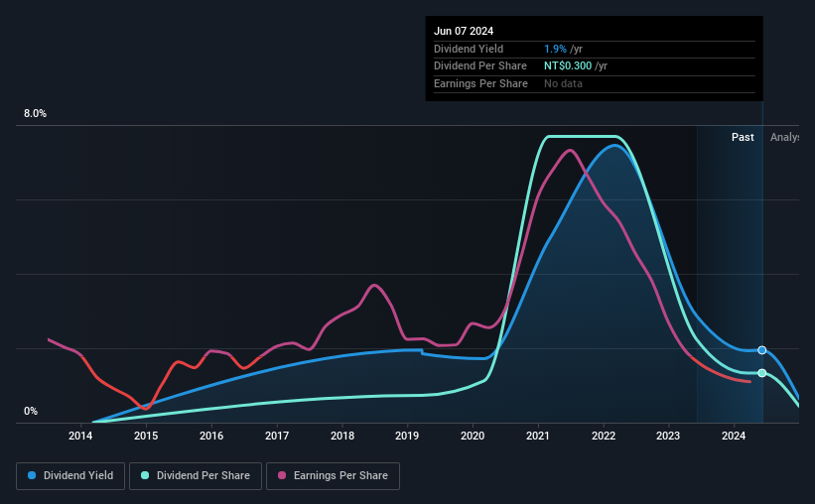
Task: Click the 2021 x-axis label
Action: pos(538,436)
